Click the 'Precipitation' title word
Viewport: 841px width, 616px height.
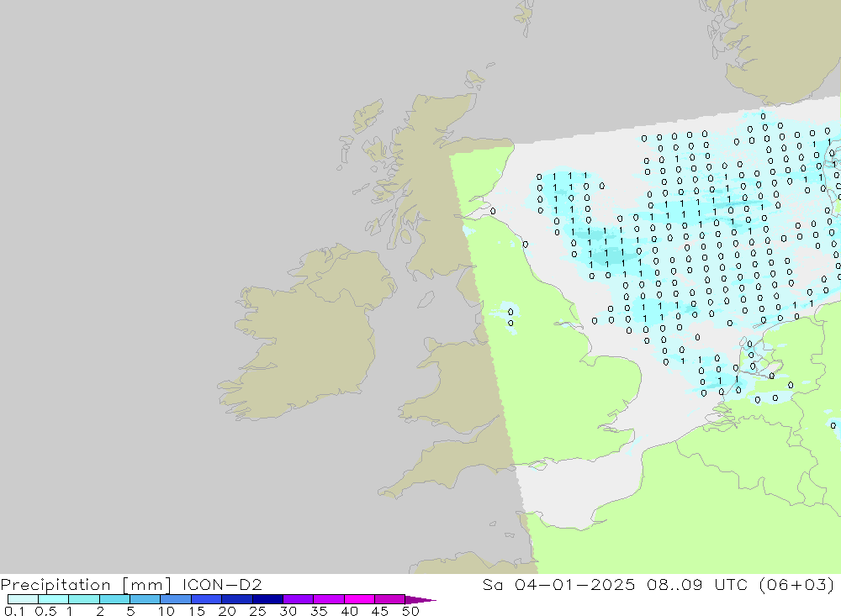pyautogui.click(x=56, y=585)
